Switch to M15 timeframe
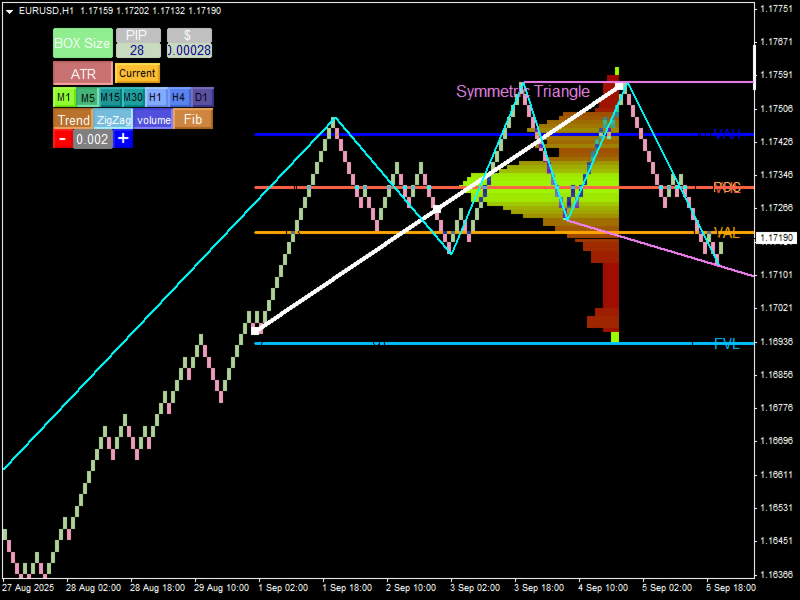Viewport: 800px width, 600px height. (110, 97)
